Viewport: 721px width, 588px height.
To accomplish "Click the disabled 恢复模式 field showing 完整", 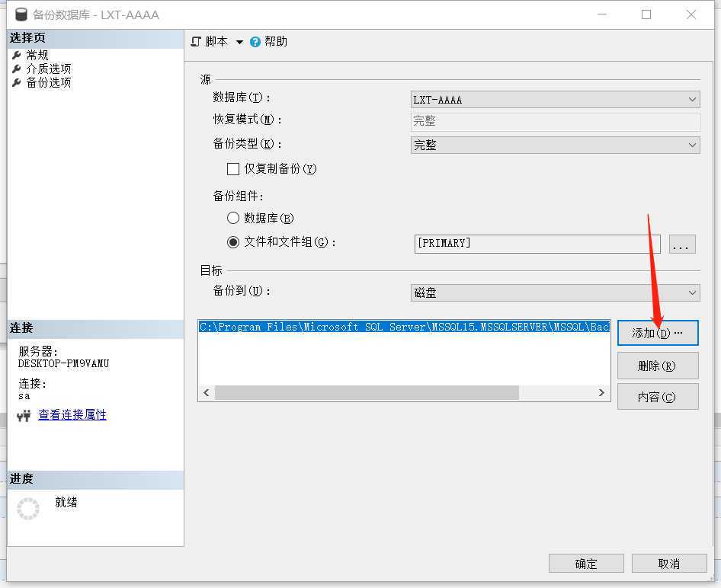I will (555, 121).
